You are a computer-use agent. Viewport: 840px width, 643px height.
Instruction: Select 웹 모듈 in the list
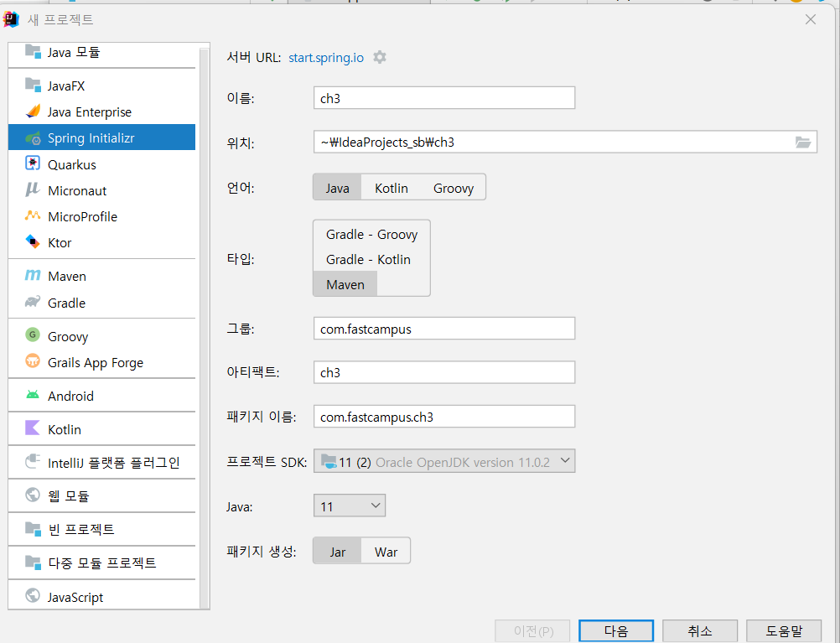(101, 495)
